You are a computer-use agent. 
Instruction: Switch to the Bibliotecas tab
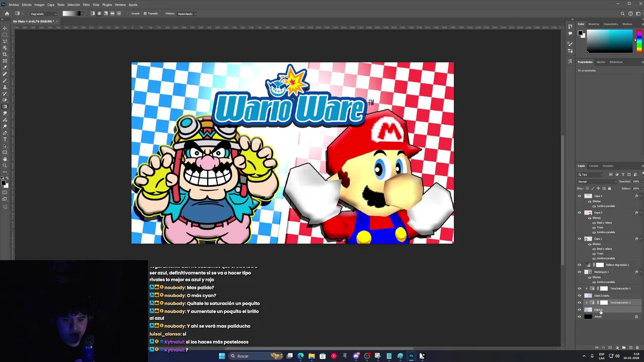click(616, 62)
